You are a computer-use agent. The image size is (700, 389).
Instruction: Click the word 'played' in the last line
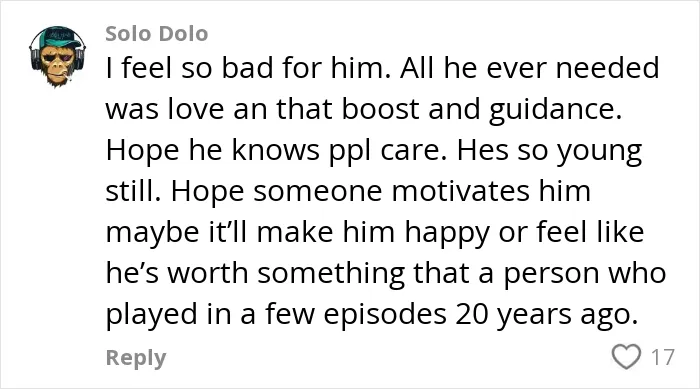pyautogui.click(x=151, y=314)
